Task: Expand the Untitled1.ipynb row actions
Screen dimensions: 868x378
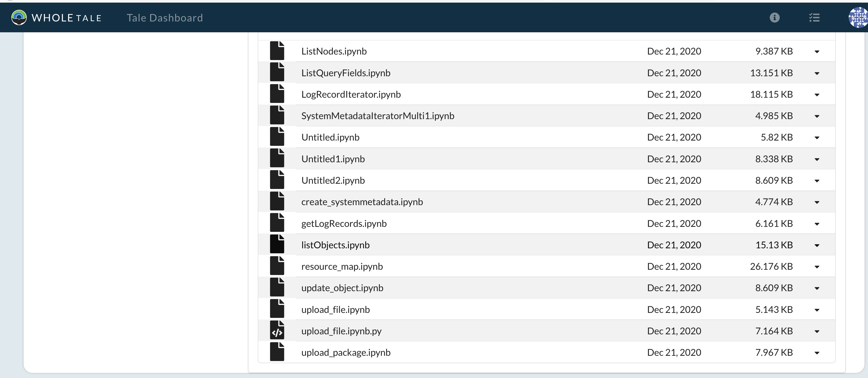Action: click(817, 159)
